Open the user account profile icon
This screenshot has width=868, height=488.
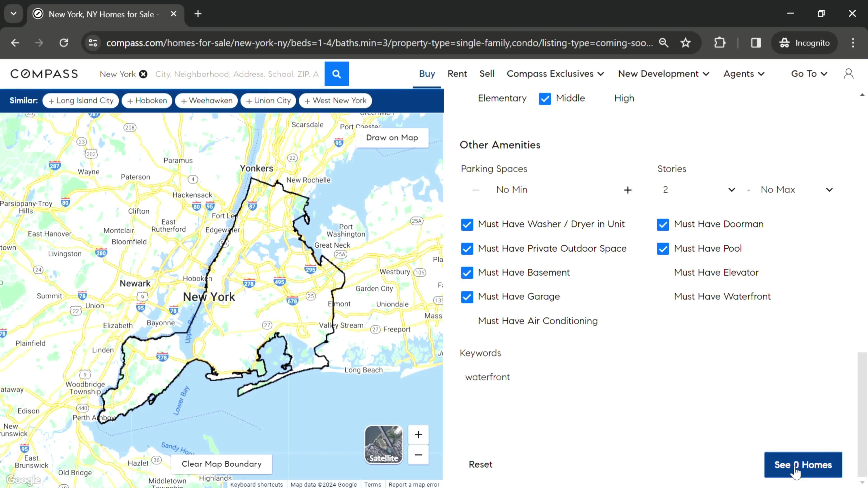point(849,74)
